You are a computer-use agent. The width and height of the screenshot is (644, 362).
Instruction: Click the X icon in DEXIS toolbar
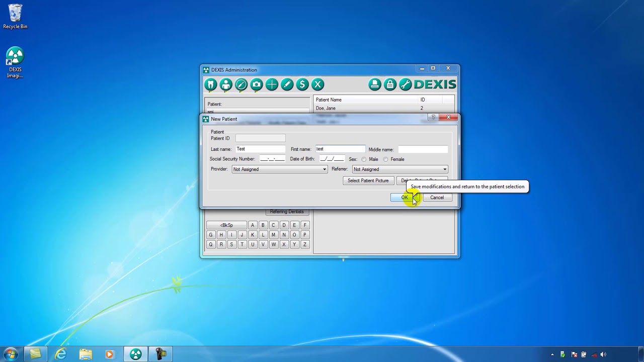pos(317,84)
